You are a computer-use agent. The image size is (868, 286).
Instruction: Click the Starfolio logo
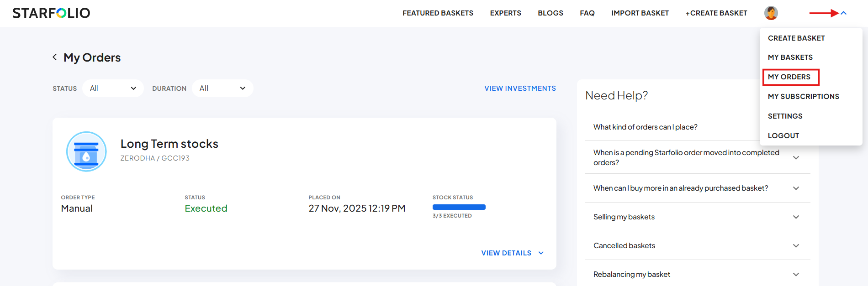pyautogui.click(x=51, y=13)
